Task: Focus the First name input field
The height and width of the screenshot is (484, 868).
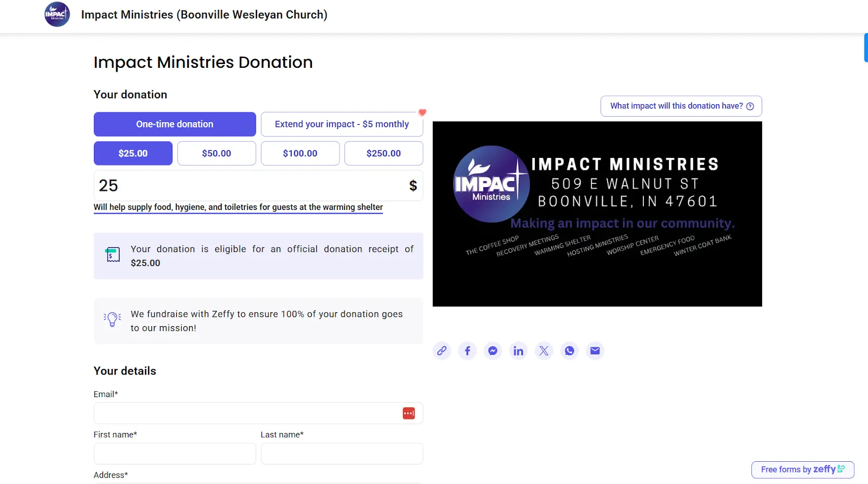Action: coord(175,454)
